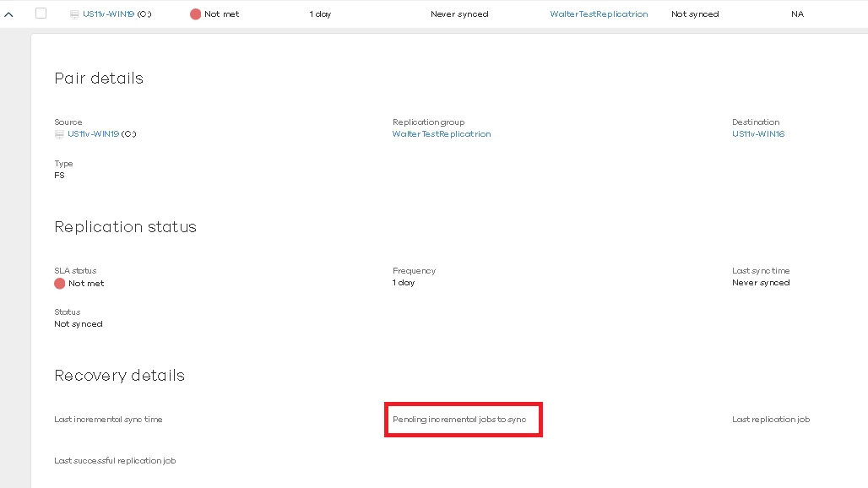
Task: Click the server icon in the table row
Action: 74,14
